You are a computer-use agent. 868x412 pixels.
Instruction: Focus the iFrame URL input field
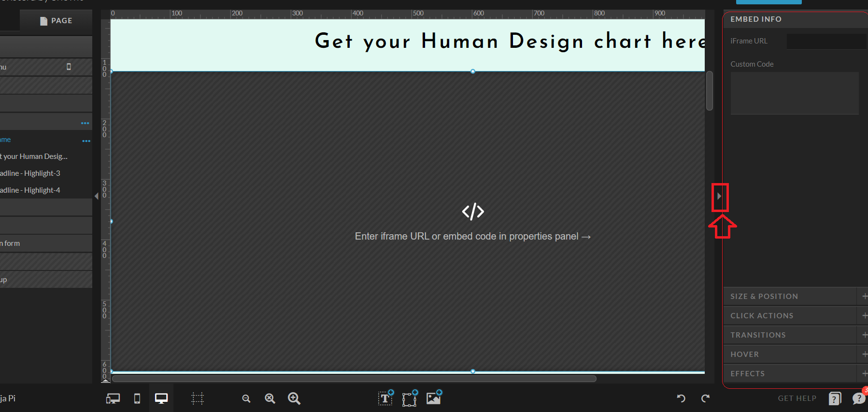[x=827, y=41]
